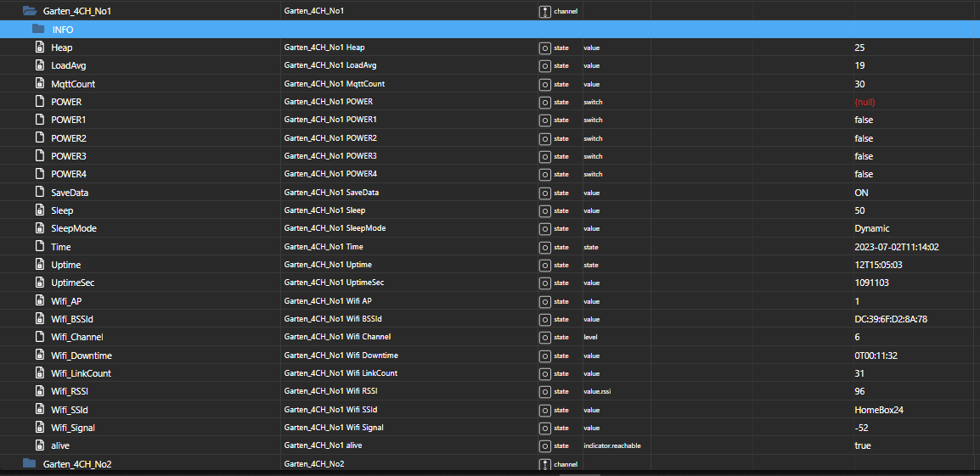980x476 pixels.
Task: Click the name cell Garten_4CH_No1 Wifi RSSI
Action: point(330,392)
